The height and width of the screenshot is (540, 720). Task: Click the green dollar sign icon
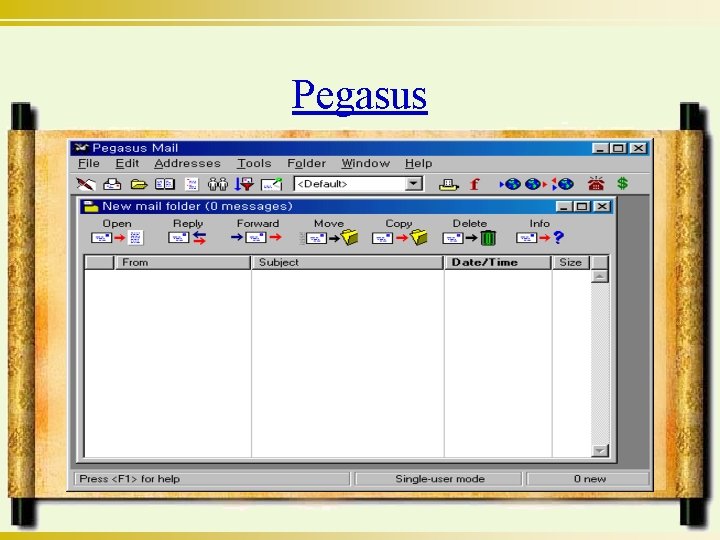623,184
